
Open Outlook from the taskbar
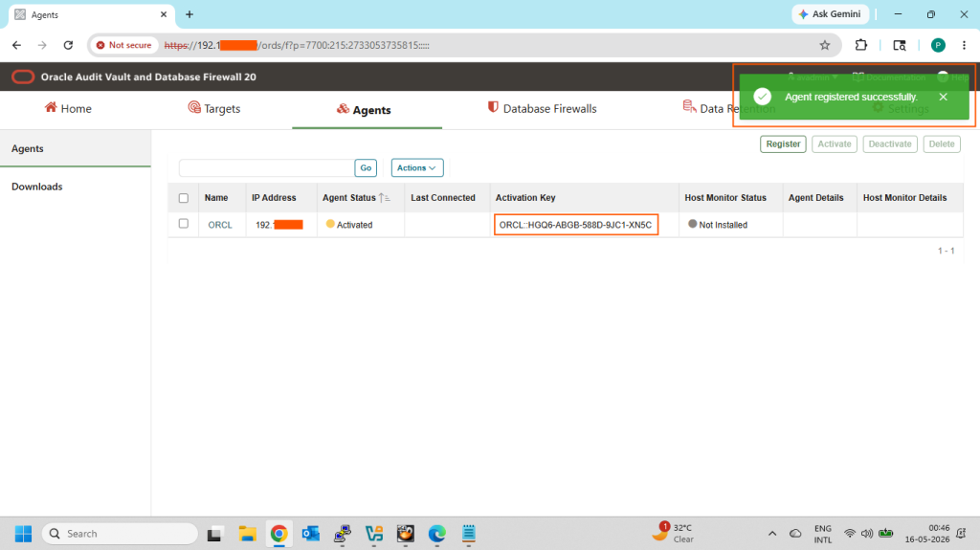pyautogui.click(x=311, y=534)
